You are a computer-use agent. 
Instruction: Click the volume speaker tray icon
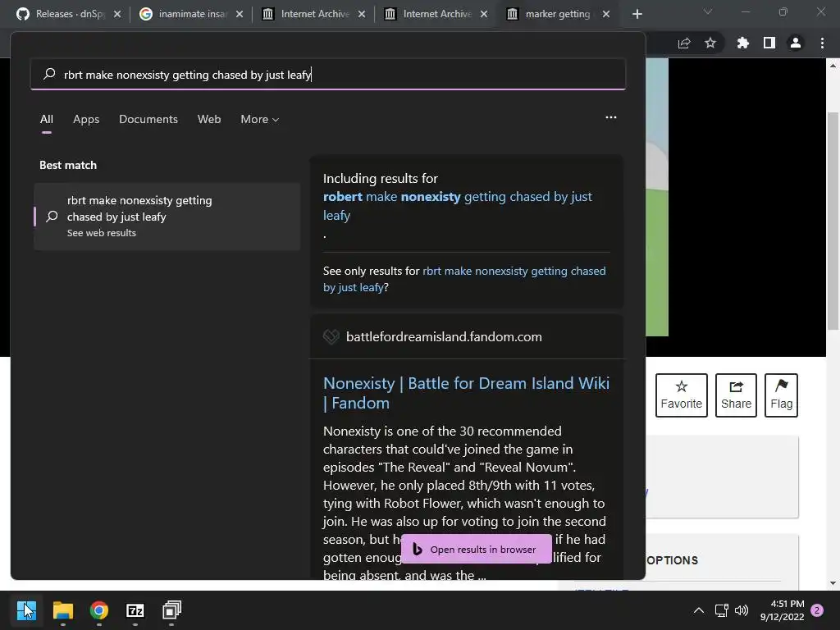click(x=742, y=610)
